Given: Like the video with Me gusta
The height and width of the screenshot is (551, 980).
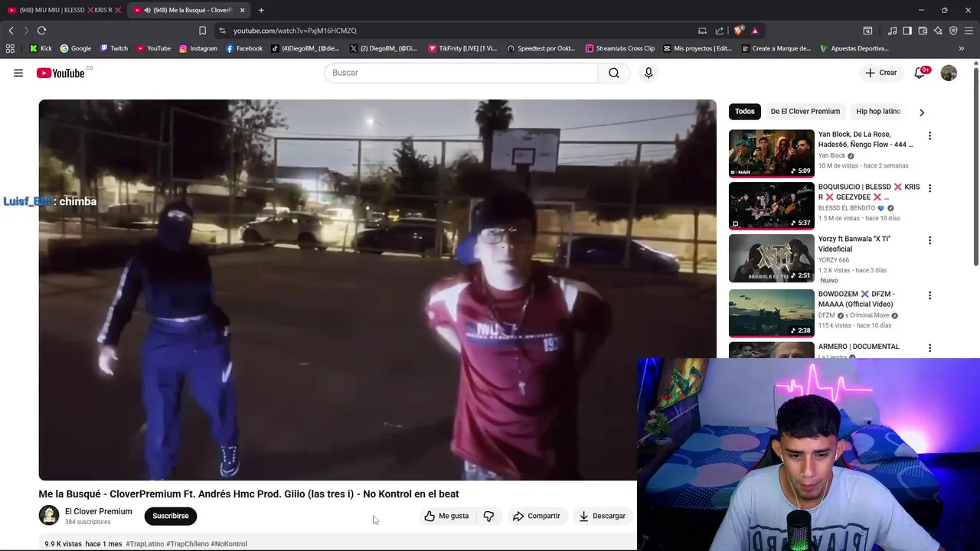Looking at the screenshot, I should (x=447, y=516).
